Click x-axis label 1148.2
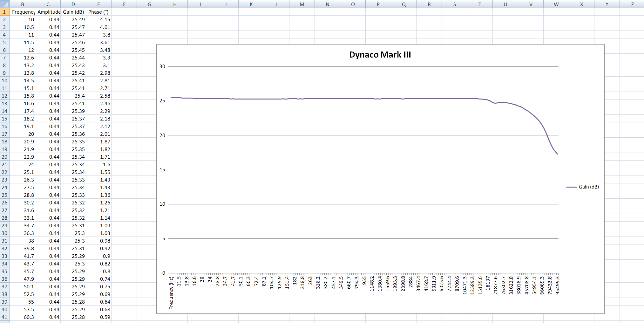Viewport: 644px width, 323px height. point(372,284)
